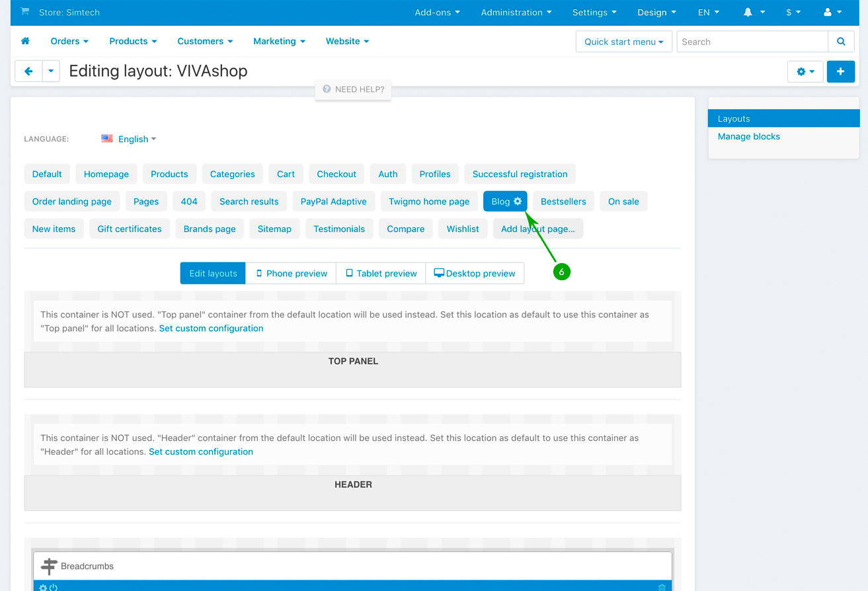Click Set custom configuration for Top panel
Screen dimensions: 868x591
(x=211, y=328)
